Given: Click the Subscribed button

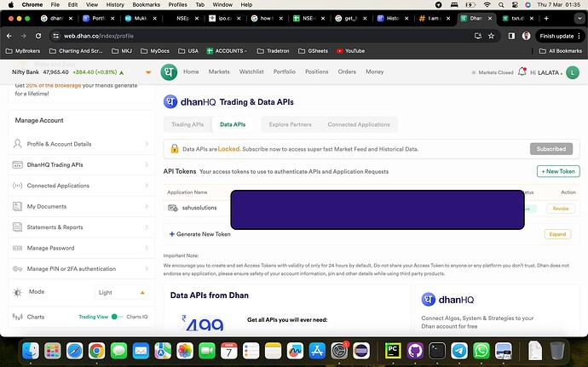Looking at the screenshot, I should tap(551, 149).
